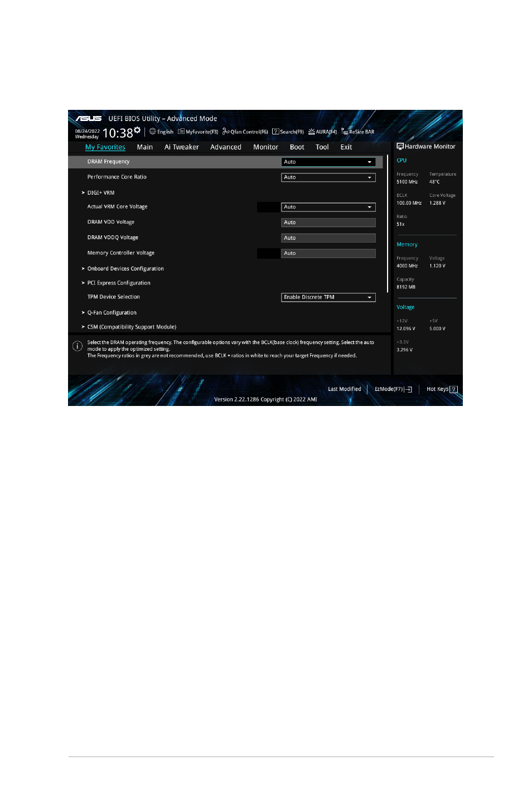Open AURA(F4) lighting icon
The image size is (532, 798).
pyautogui.click(x=311, y=132)
